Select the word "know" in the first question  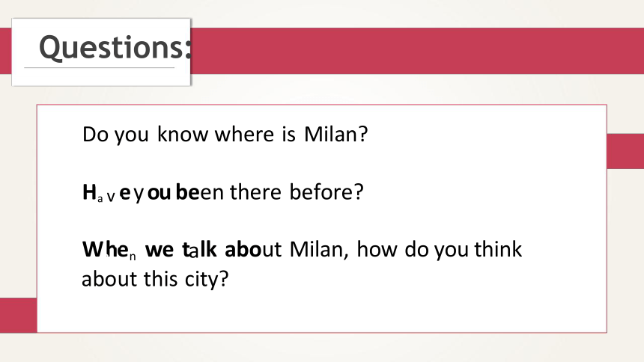pyautogui.click(x=183, y=134)
